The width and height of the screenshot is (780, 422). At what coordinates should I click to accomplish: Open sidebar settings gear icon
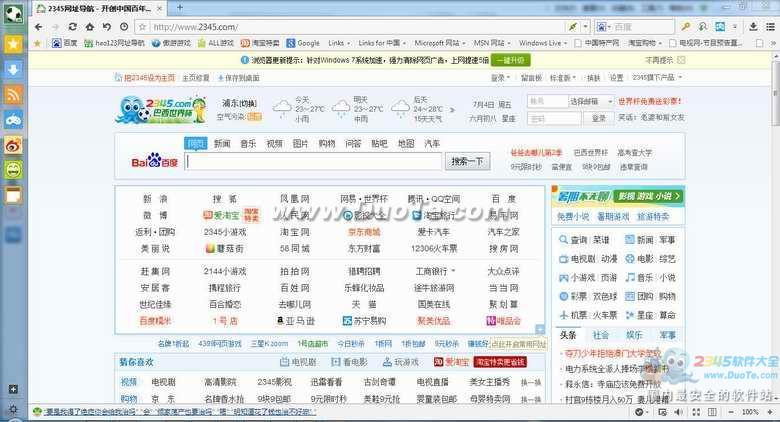click(13, 409)
